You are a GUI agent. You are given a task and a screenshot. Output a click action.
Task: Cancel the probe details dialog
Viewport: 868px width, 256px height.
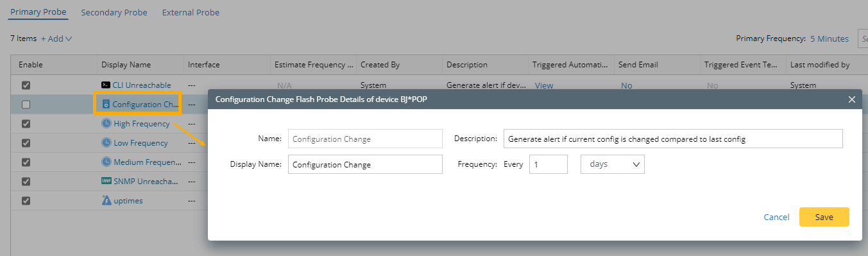click(x=776, y=217)
